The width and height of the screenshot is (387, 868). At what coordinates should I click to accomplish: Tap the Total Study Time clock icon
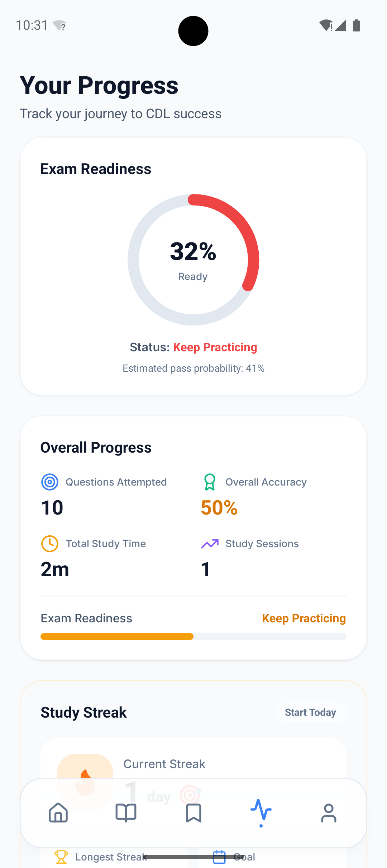pyautogui.click(x=50, y=544)
